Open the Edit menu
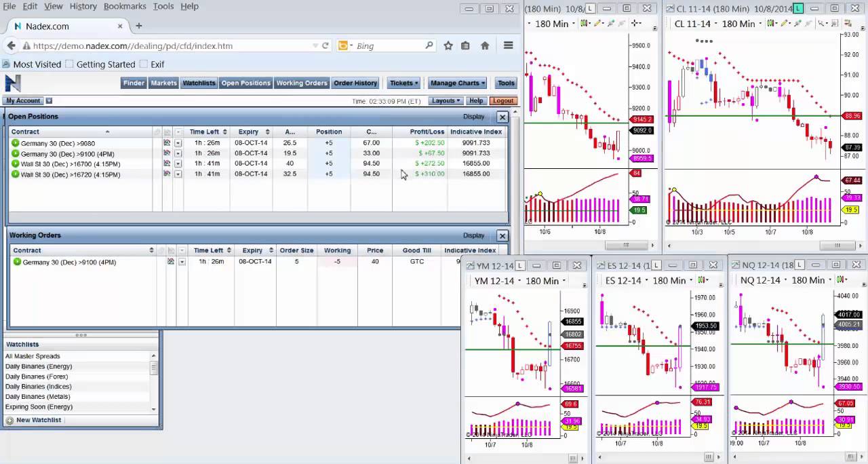 [x=31, y=6]
